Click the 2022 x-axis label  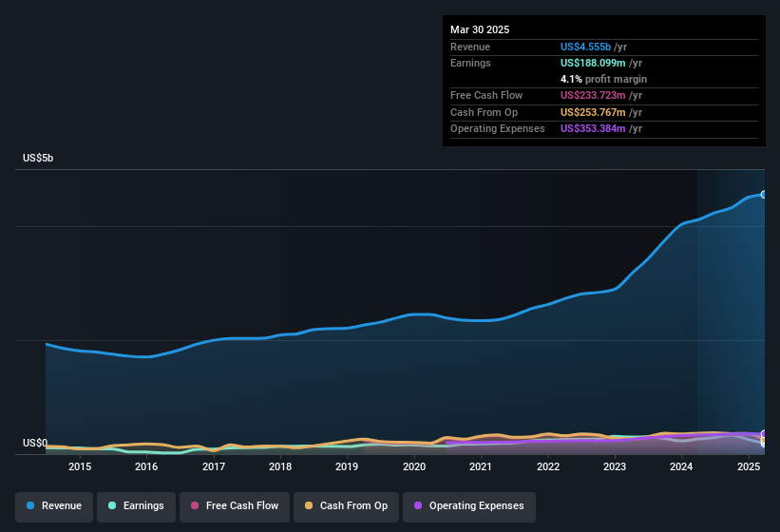tap(548, 466)
